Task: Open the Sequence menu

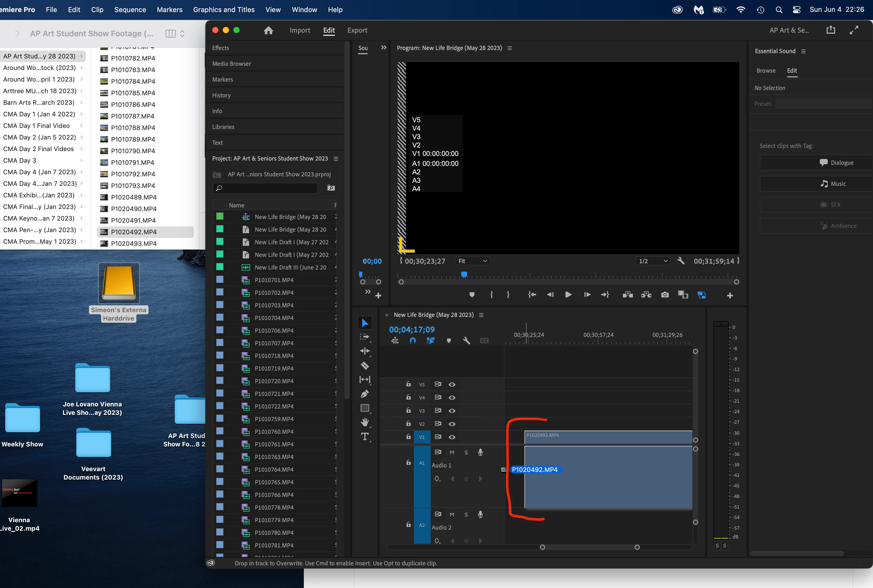Action: (x=130, y=10)
